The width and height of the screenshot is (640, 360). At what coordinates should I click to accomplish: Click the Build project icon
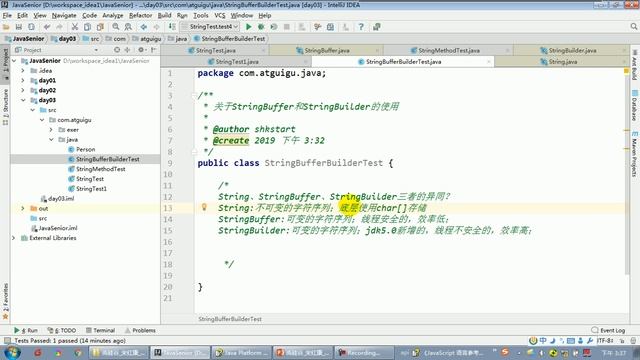(x=172, y=27)
